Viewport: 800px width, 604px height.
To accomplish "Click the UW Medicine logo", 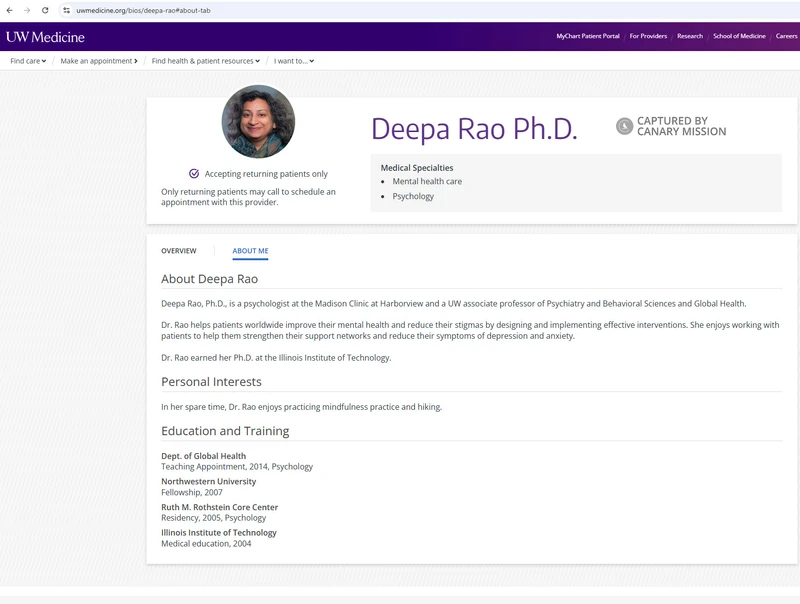I will click(45, 37).
